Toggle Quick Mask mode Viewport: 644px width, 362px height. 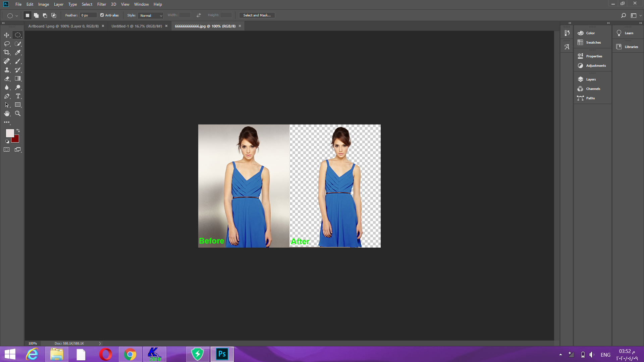(7, 150)
